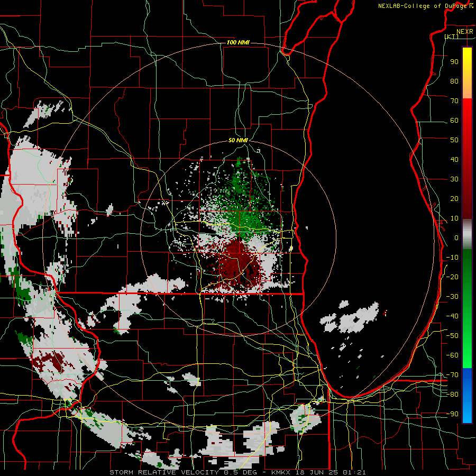Viewport: 476px width, 476px height.
Task: Click the "50 NMI" range ring label
Action: [238, 140]
